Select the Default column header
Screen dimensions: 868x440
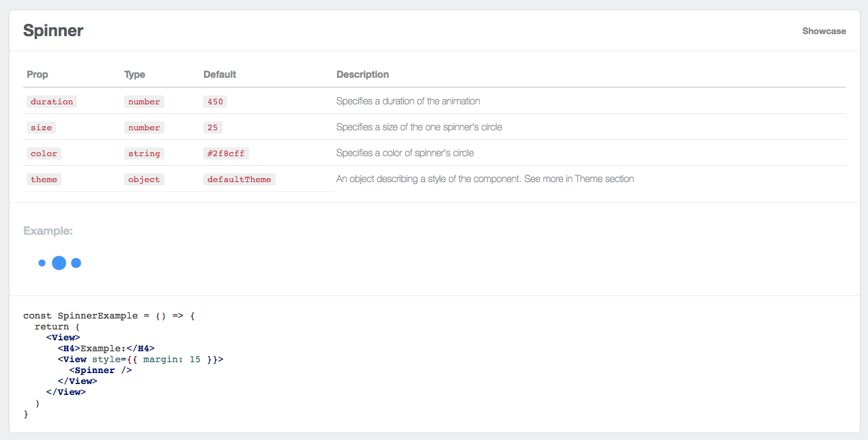pos(220,74)
